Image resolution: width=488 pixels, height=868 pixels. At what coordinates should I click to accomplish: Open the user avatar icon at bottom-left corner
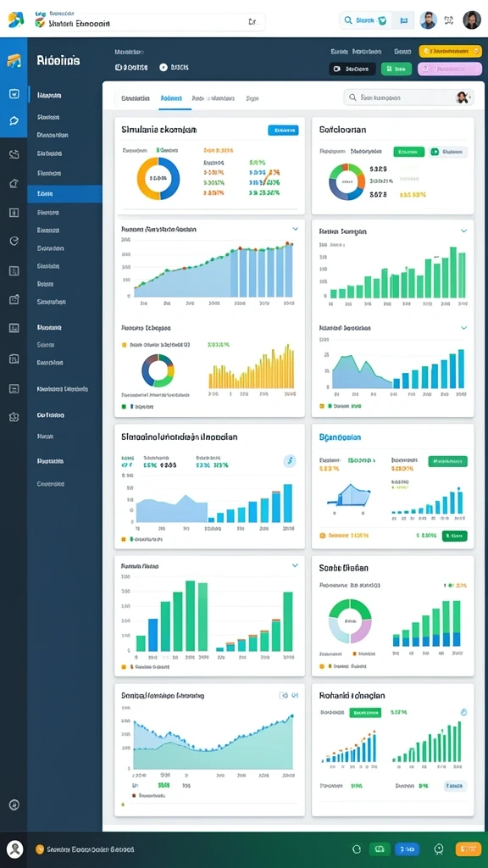15,848
